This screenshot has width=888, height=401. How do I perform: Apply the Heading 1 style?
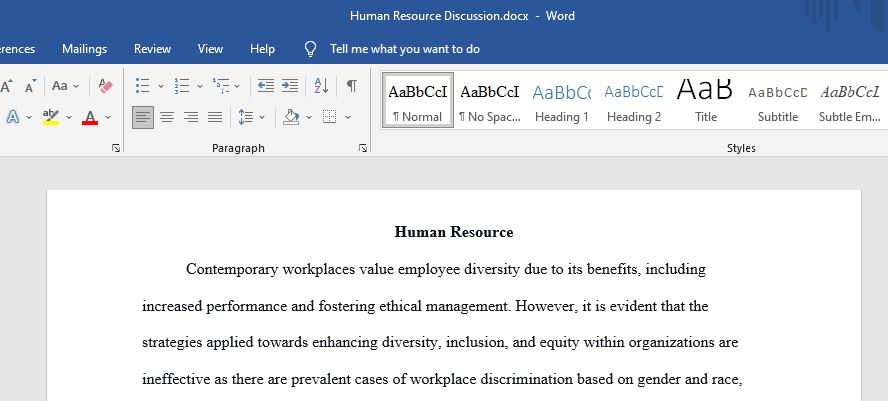(561, 100)
